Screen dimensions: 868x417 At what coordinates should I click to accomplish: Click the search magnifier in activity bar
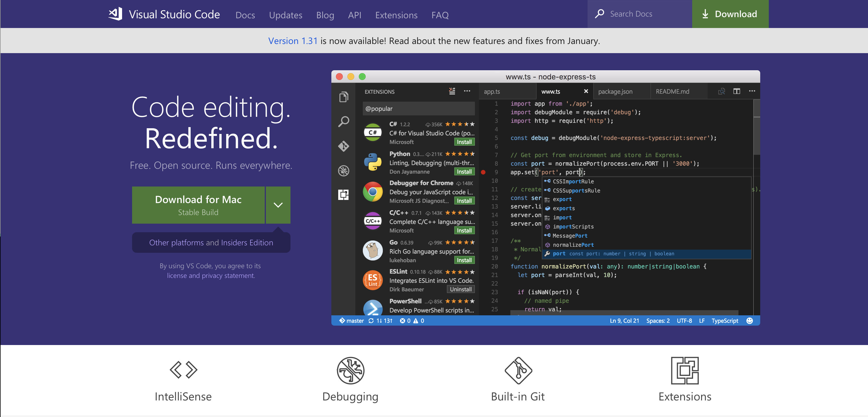(x=344, y=121)
